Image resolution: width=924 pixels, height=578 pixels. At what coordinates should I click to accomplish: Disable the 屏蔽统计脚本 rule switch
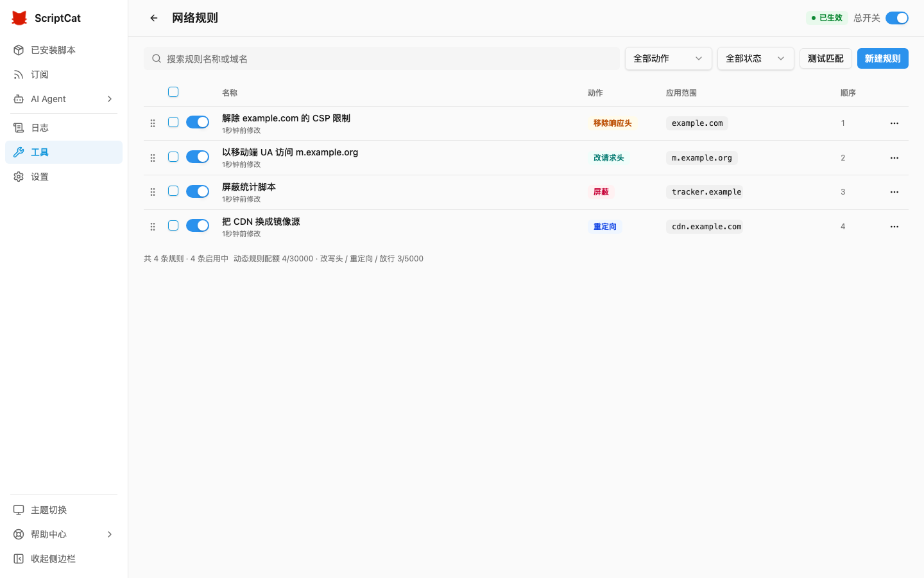click(x=198, y=191)
